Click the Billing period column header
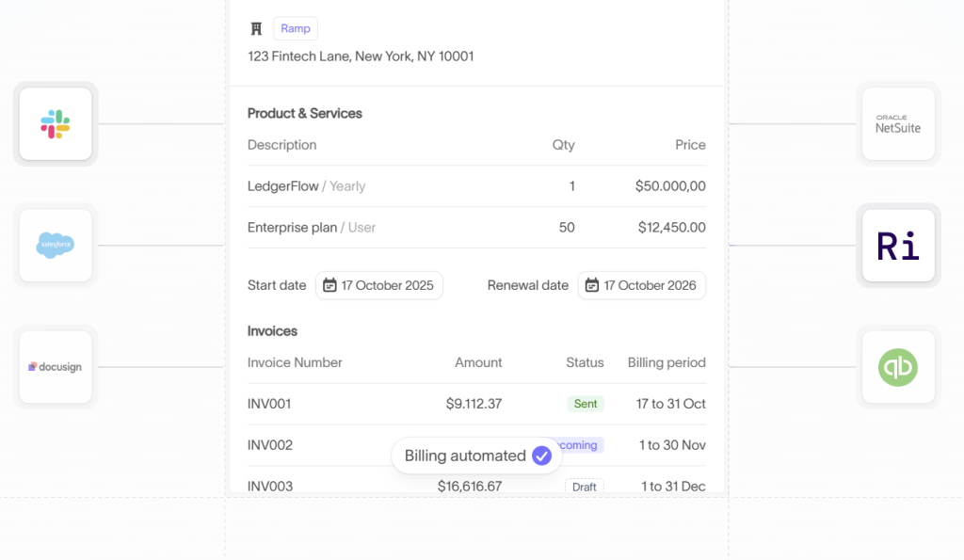This screenshot has width=964, height=560. pos(667,362)
